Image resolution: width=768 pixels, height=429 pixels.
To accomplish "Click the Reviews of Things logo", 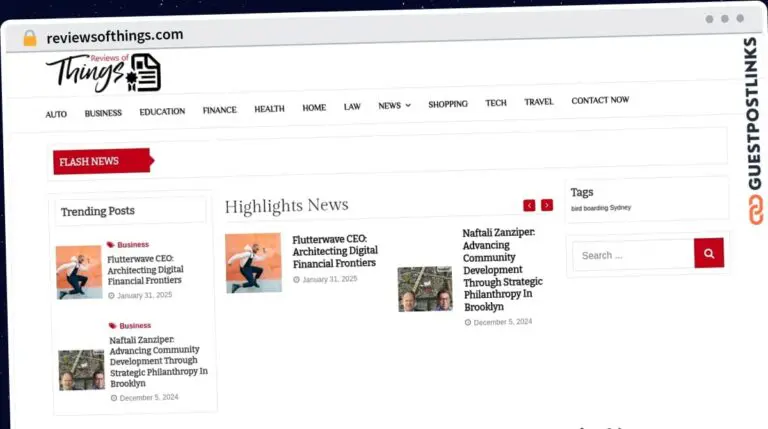I will pyautogui.click(x=102, y=73).
